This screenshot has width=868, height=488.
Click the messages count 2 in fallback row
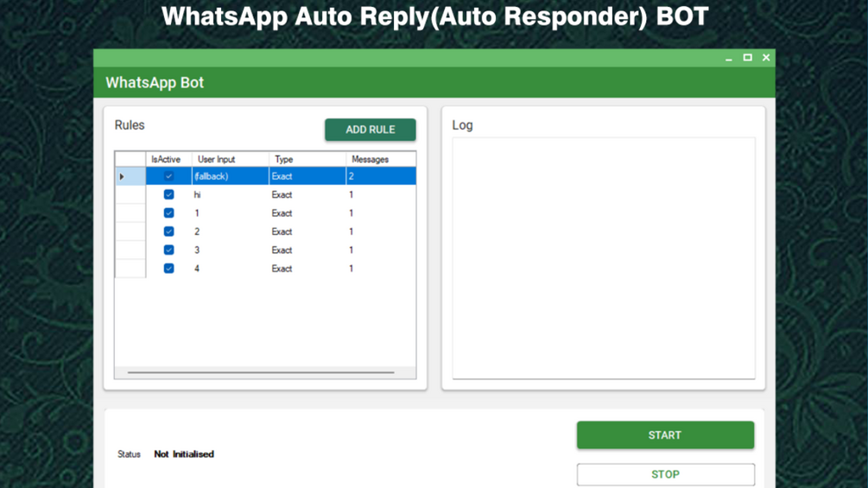381,176
